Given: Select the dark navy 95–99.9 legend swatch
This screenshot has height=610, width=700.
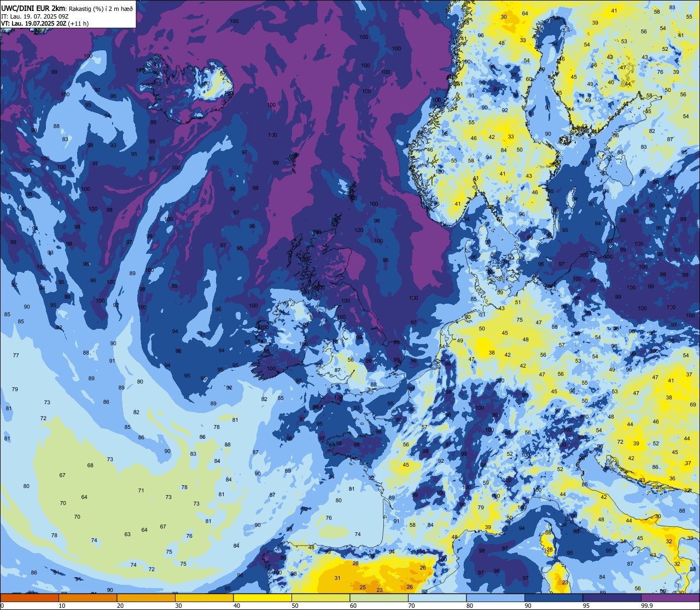Looking at the screenshot, I should (x=612, y=597).
